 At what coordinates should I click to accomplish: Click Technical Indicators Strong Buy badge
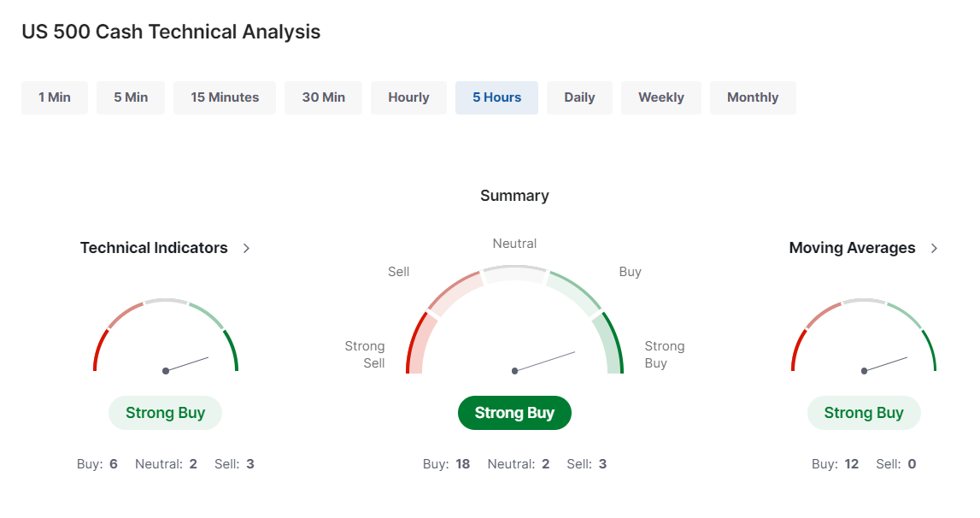[166, 413]
